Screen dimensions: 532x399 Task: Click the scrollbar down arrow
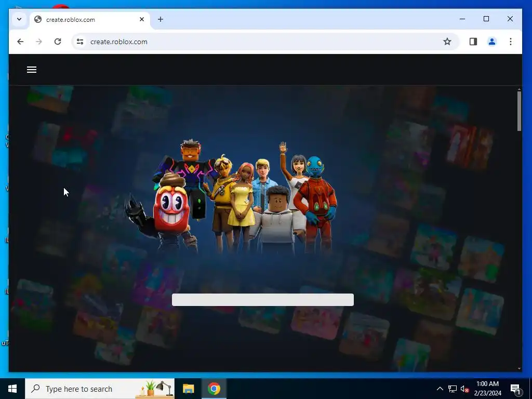pyautogui.click(x=519, y=368)
